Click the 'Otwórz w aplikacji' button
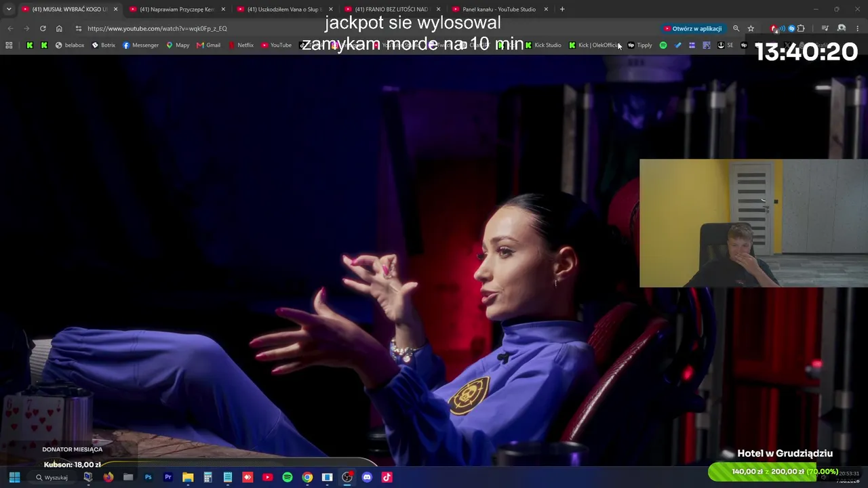868x488 pixels. pos(692,28)
